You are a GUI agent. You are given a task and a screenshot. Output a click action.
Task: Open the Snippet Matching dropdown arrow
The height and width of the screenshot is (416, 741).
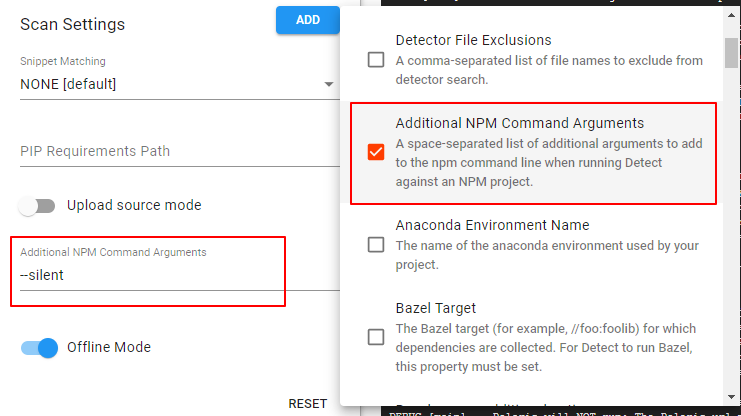328,84
